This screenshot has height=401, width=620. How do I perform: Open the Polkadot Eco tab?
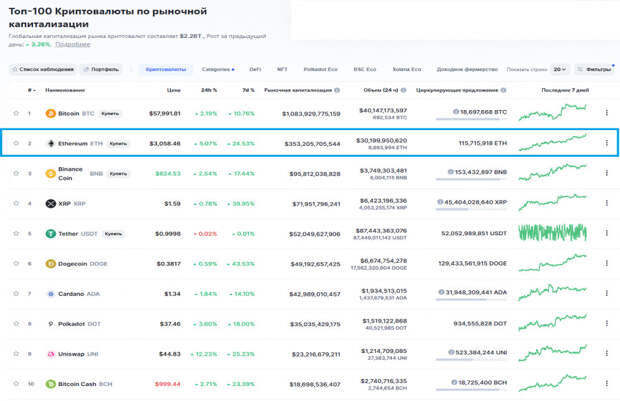click(320, 69)
